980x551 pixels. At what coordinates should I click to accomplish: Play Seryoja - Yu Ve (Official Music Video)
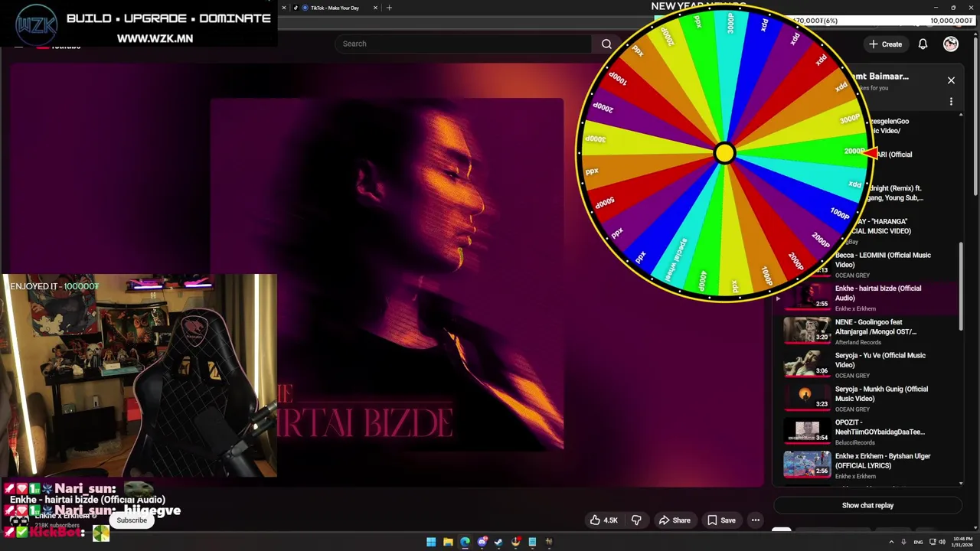tap(880, 360)
